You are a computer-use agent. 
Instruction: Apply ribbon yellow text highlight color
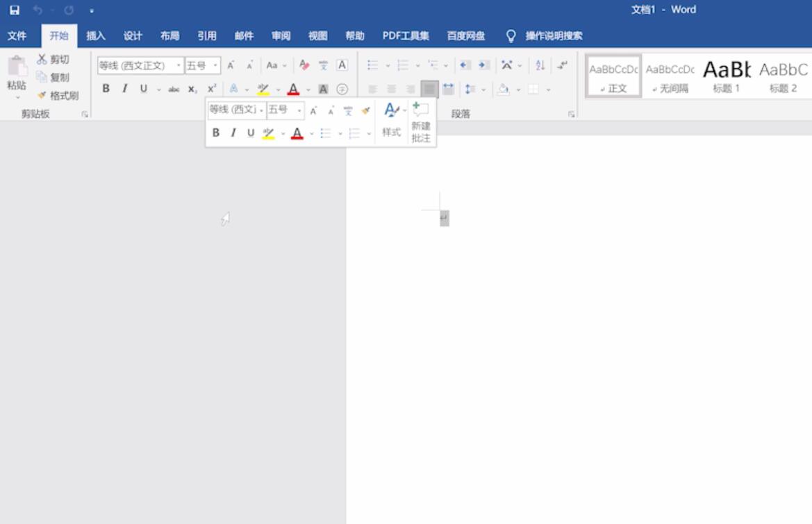[263, 89]
